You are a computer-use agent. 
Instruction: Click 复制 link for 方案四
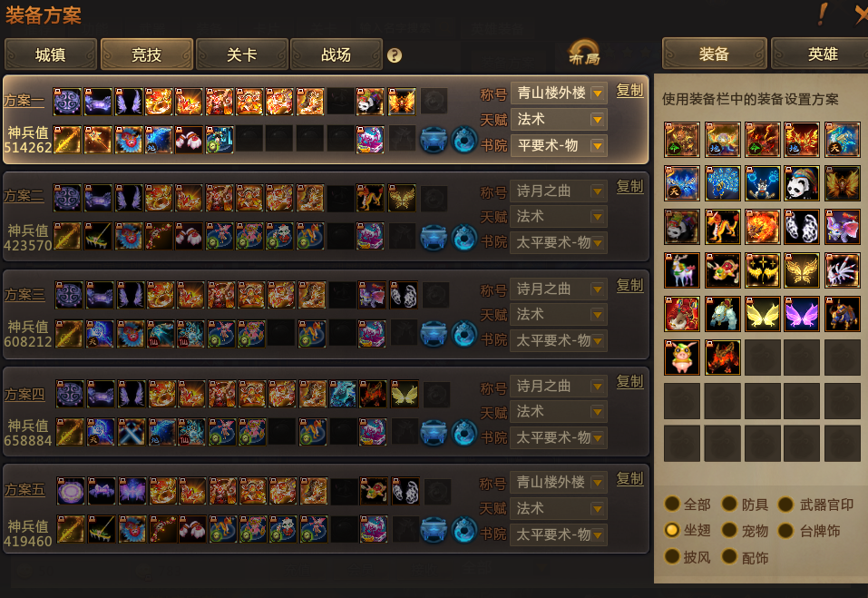[x=630, y=381]
